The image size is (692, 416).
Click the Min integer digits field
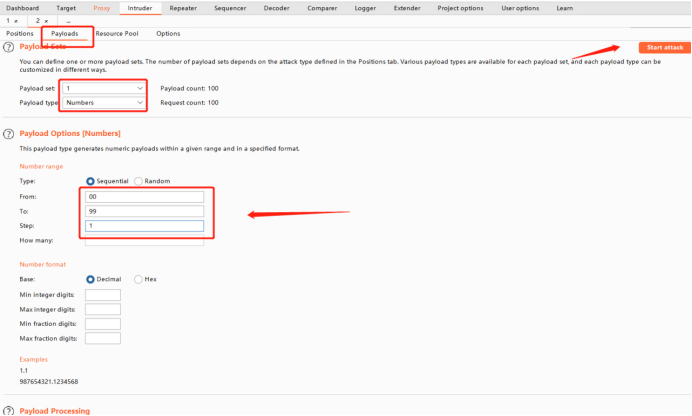pyautogui.click(x=103, y=295)
